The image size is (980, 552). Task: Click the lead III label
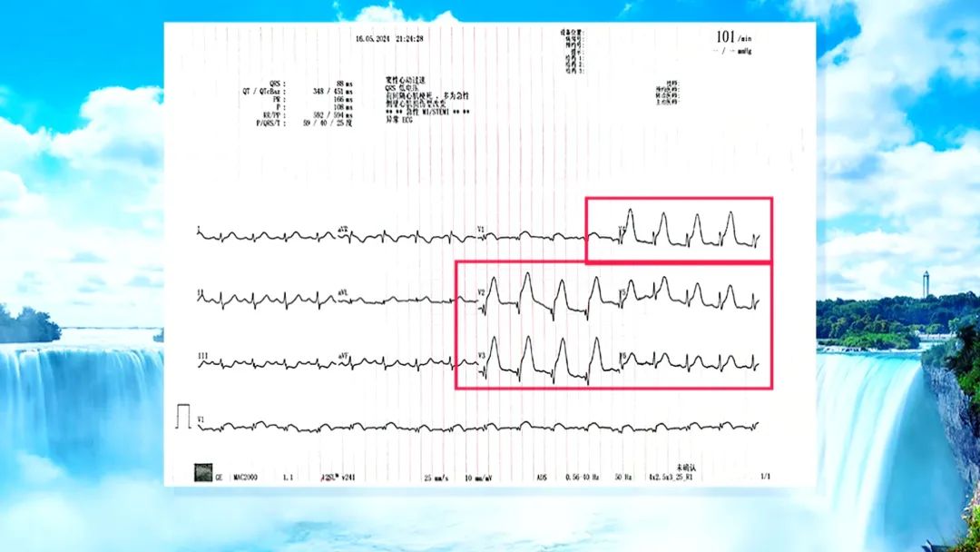click(x=201, y=355)
